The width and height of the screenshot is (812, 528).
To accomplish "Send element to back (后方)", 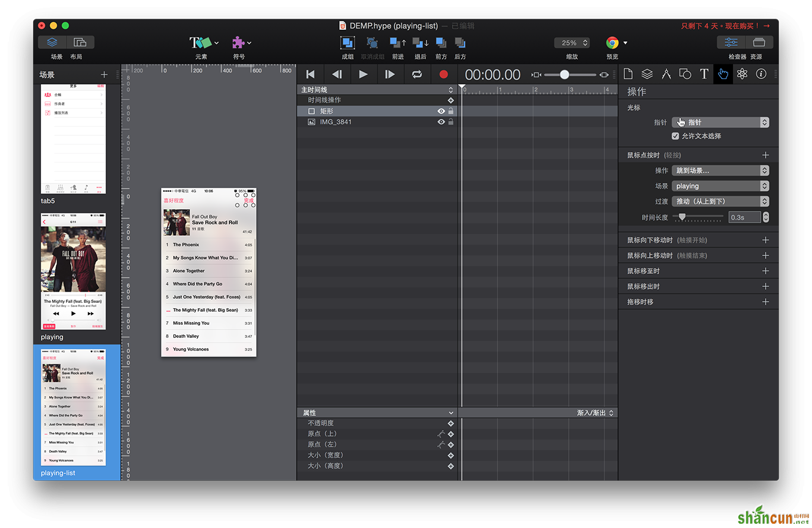I will pyautogui.click(x=460, y=43).
